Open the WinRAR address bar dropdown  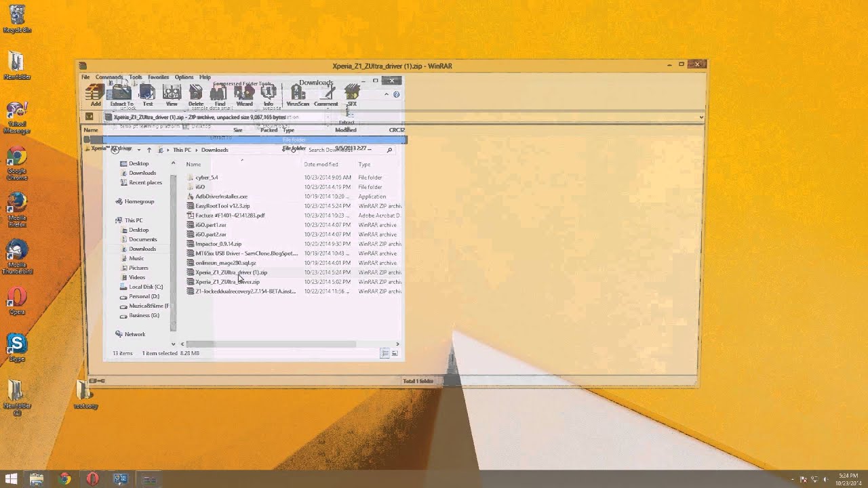point(701,117)
